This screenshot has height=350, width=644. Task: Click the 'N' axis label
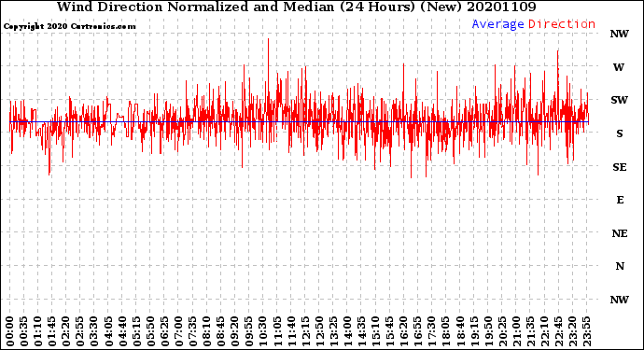(x=620, y=266)
